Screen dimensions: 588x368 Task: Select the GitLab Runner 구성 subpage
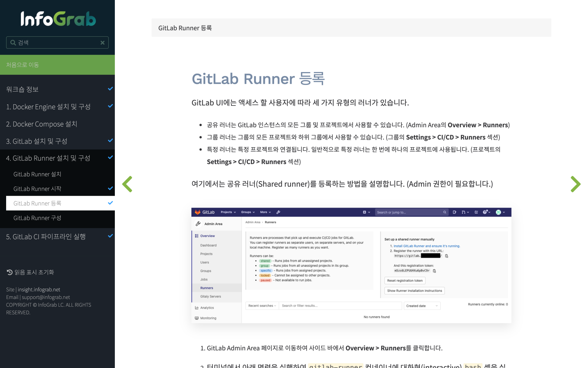(37, 218)
